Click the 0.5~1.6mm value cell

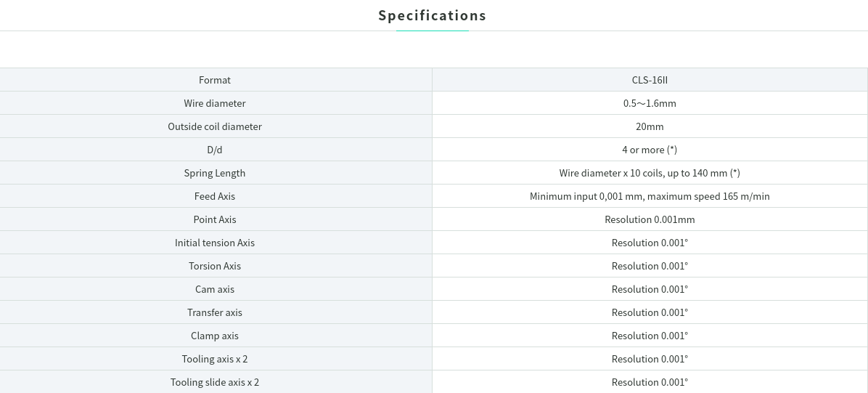(650, 103)
